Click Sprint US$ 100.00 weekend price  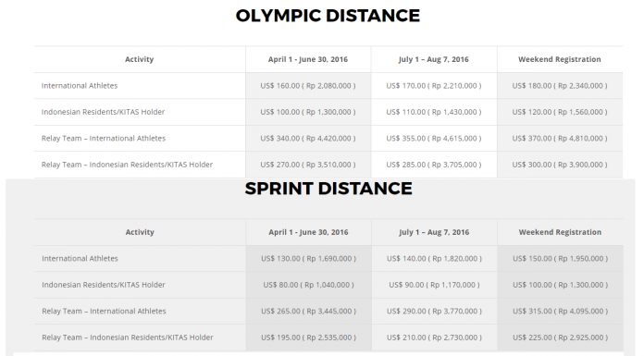pyautogui.click(x=560, y=285)
